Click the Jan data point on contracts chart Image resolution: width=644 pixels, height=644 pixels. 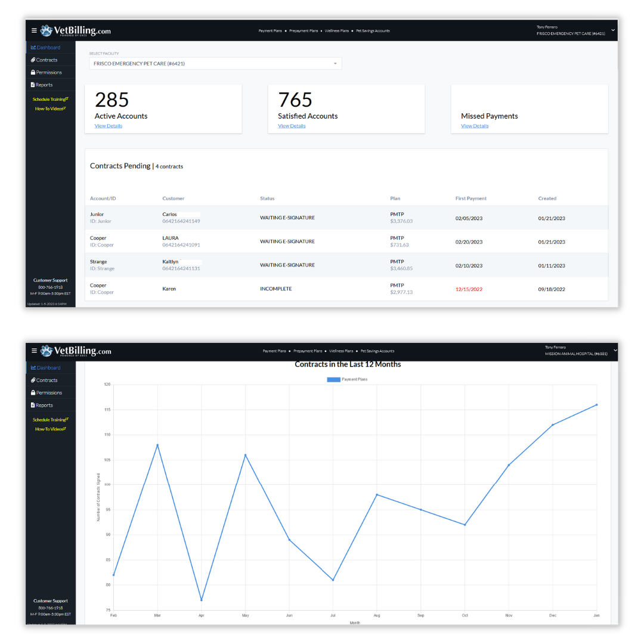[596, 405]
